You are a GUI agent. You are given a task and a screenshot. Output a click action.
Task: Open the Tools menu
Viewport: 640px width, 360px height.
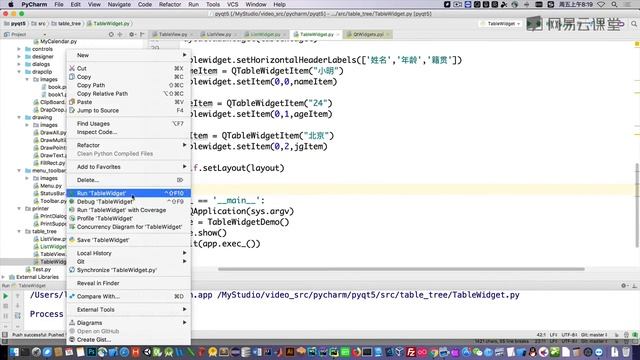click(213, 4)
